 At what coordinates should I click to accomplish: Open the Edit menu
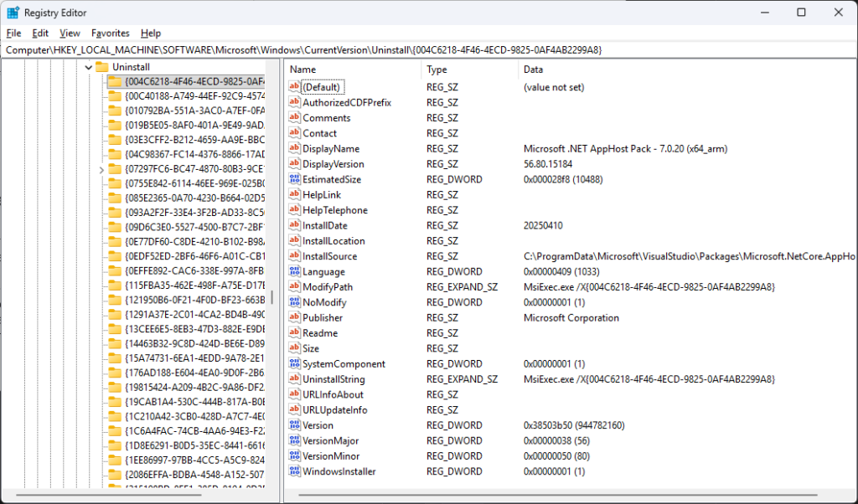coord(40,33)
